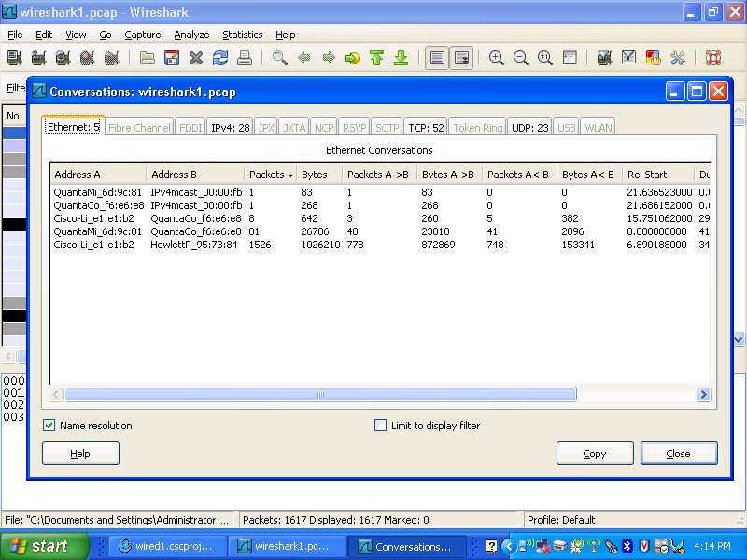Click the Copy button
Viewport: 747px width, 560px height.
(x=595, y=454)
